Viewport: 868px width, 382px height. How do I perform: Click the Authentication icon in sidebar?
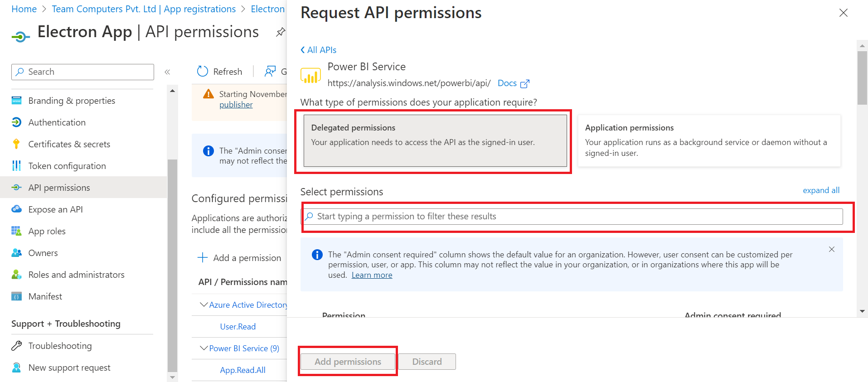click(x=17, y=122)
